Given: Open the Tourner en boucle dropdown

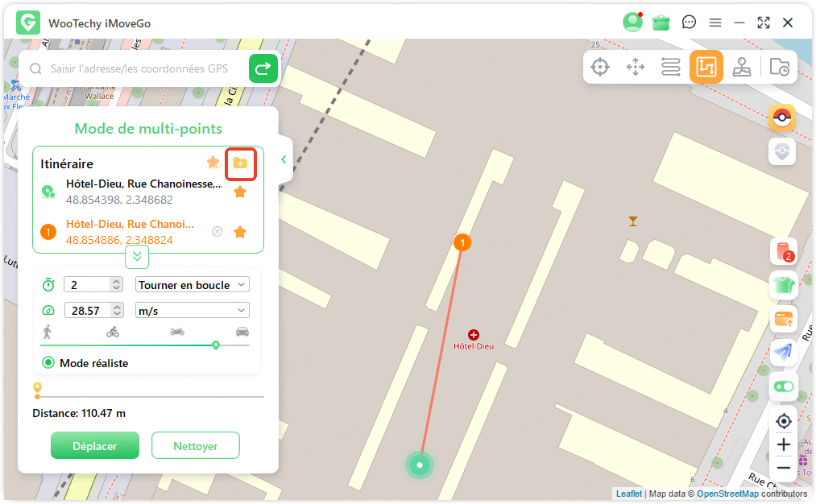Looking at the screenshot, I should pos(192,284).
